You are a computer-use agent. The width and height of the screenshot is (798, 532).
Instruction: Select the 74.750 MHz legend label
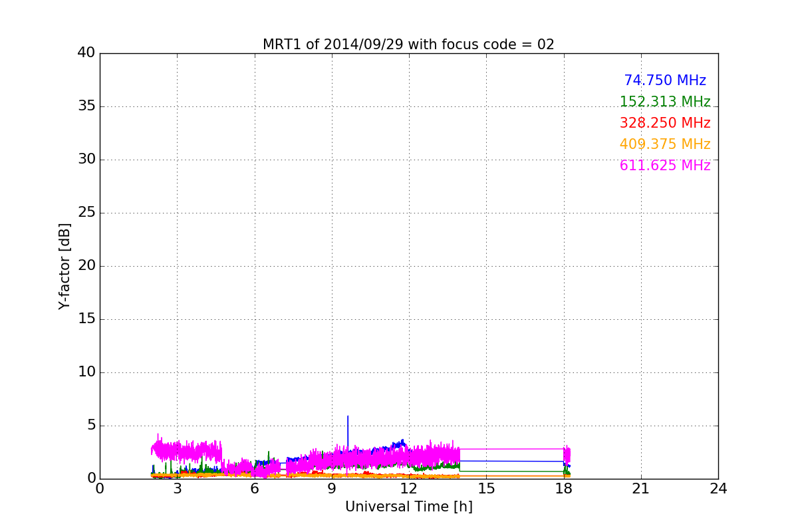(x=665, y=80)
